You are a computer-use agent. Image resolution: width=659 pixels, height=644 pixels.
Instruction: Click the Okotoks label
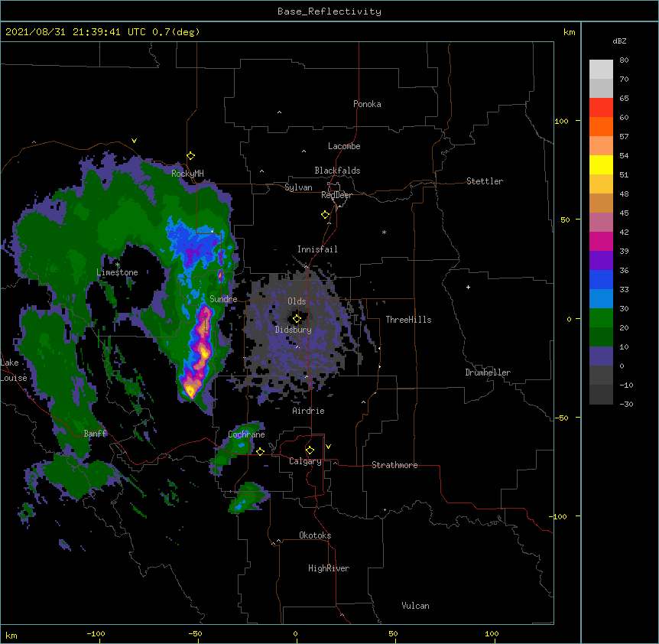(315, 535)
